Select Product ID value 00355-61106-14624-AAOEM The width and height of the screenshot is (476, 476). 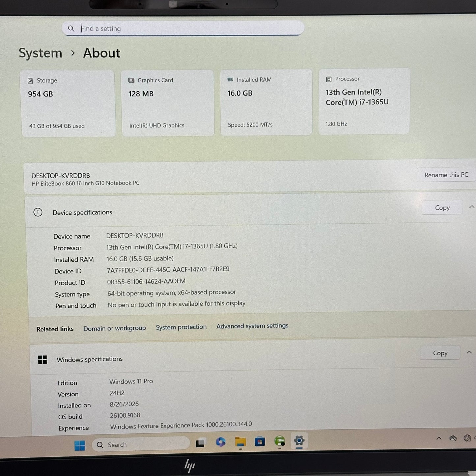[x=146, y=281]
